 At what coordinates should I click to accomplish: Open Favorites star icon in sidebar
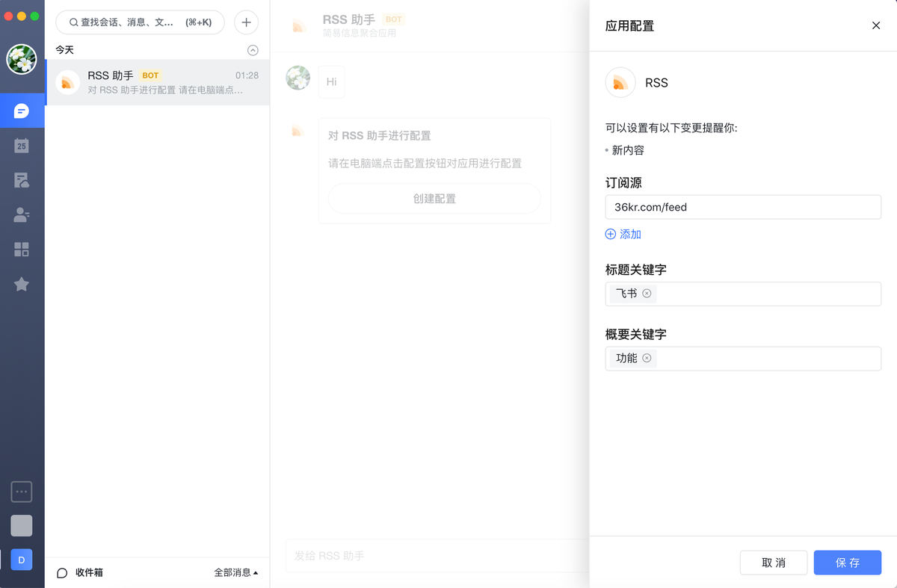point(22,284)
